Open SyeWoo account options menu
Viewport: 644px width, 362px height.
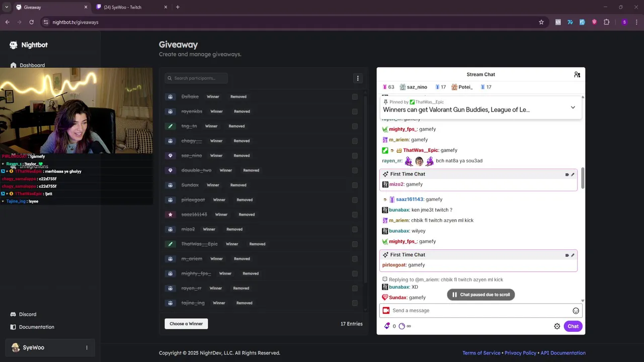pyautogui.click(x=87, y=347)
